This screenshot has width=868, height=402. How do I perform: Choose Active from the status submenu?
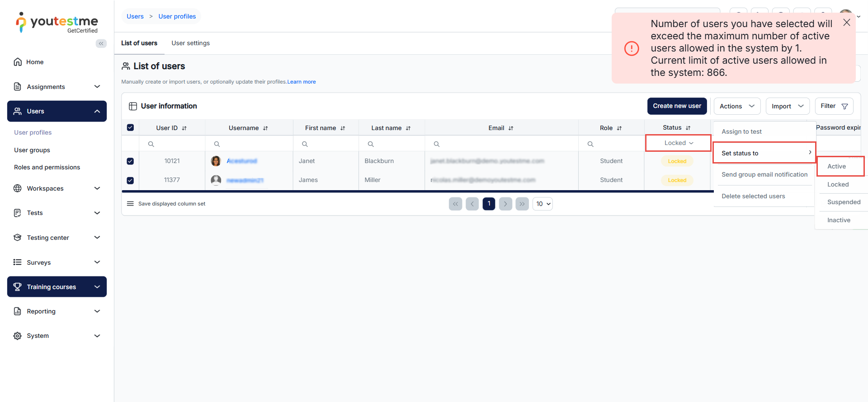[837, 166]
